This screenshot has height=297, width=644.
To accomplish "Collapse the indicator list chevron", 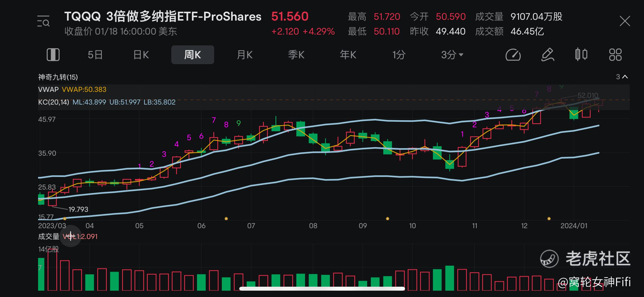I will [x=625, y=77].
